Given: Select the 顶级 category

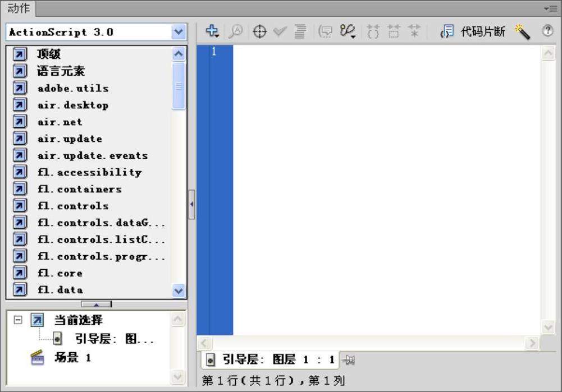Looking at the screenshot, I should (x=49, y=54).
